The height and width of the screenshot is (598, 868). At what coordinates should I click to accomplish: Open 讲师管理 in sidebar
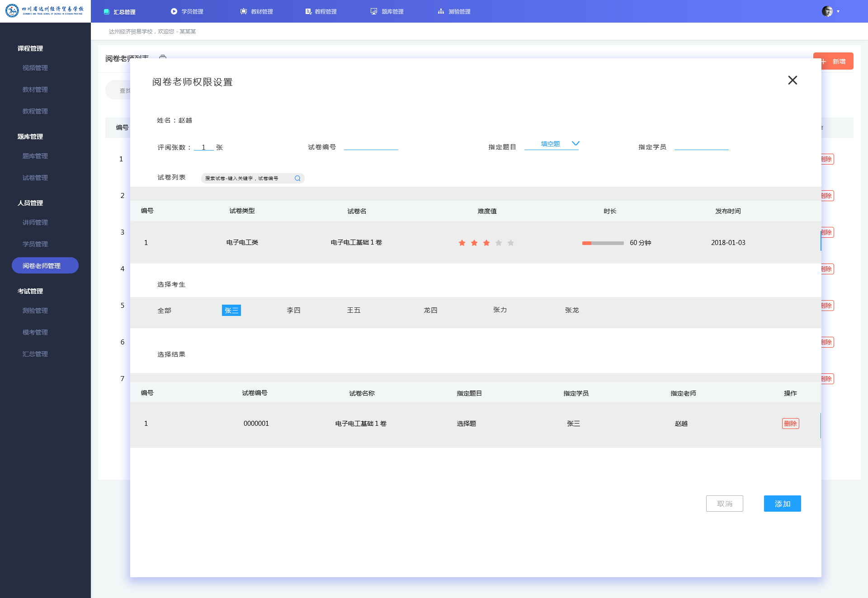[x=35, y=222]
